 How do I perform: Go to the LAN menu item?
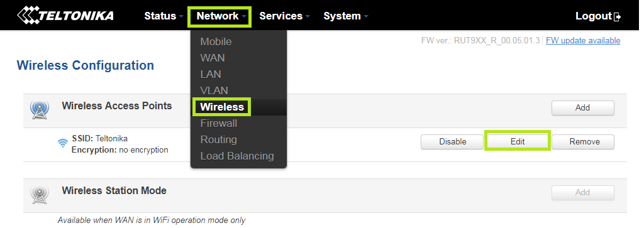tap(211, 74)
